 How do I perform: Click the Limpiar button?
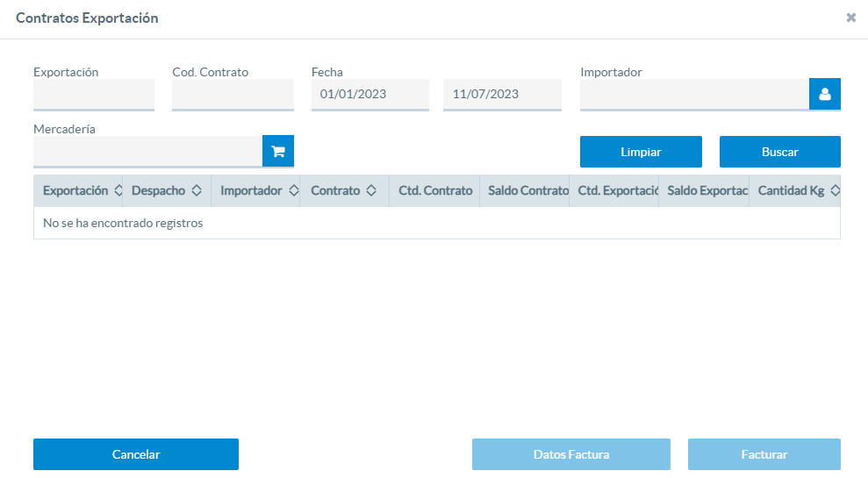tap(641, 152)
